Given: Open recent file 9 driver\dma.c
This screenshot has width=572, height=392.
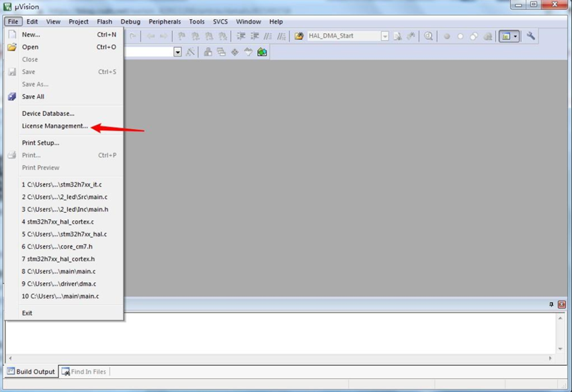Looking at the screenshot, I should click(x=64, y=284).
